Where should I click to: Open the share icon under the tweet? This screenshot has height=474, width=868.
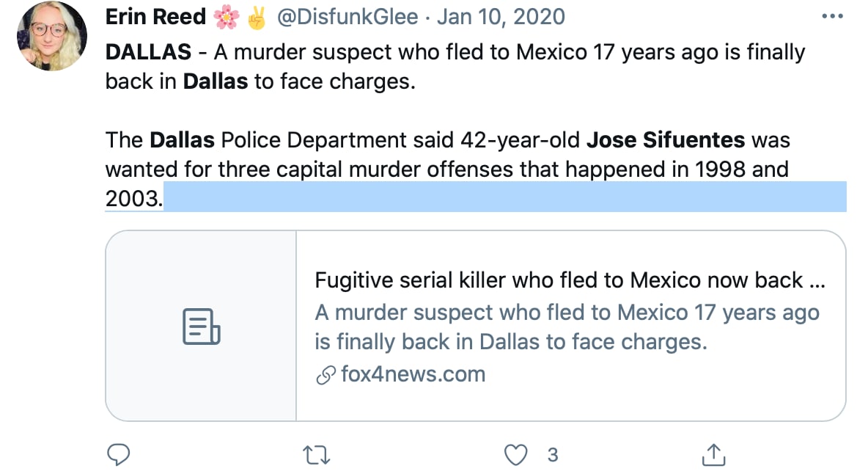pyautogui.click(x=713, y=456)
